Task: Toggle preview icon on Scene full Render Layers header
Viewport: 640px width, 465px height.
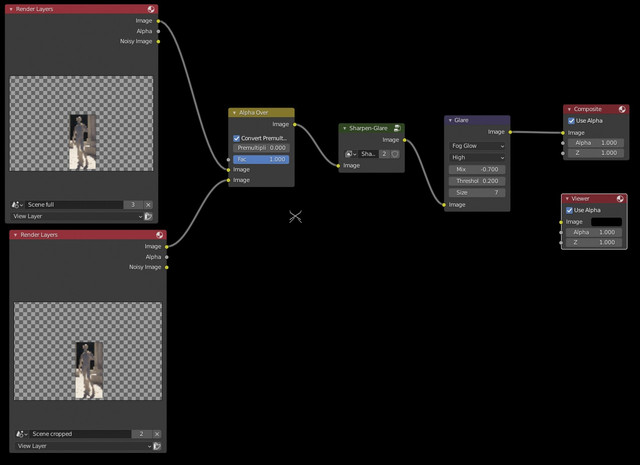Action: click(151, 9)
